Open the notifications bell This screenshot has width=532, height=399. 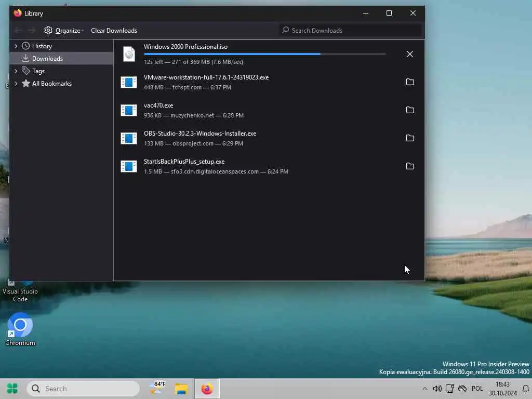click(526, 389)
